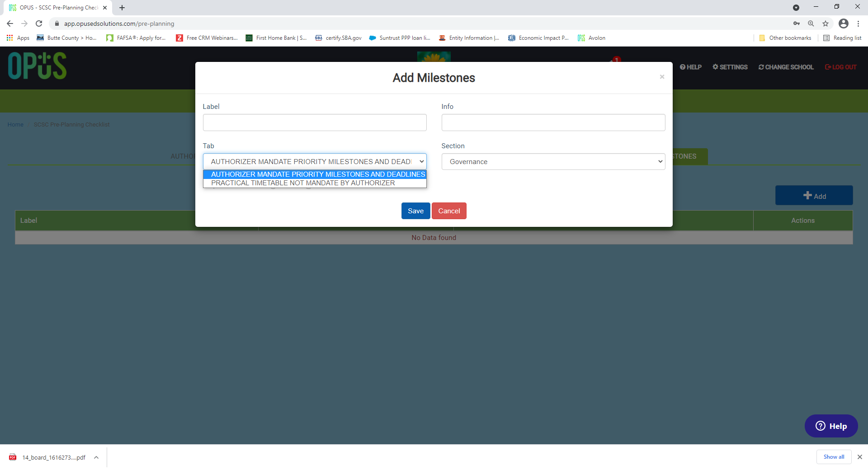Open the Avalon bookmark
Screen dimensions: 868x470
pos(592,38)
